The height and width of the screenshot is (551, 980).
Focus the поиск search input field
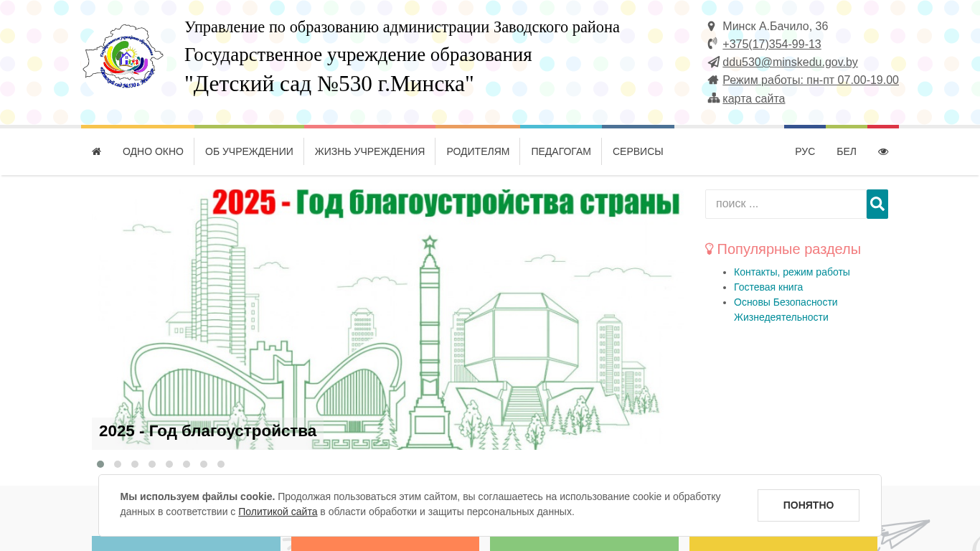pyautogui.click(x=786, y=204)
